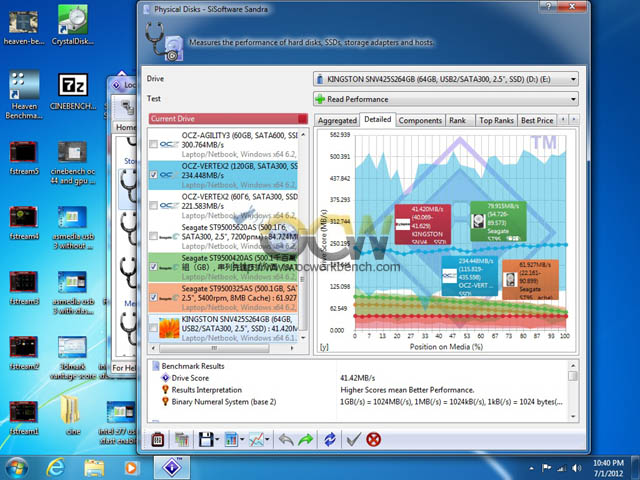The height and width of the screenshot is (480, 640).
Task: Switch to the Aggregated tab
Action: point(337,120)
